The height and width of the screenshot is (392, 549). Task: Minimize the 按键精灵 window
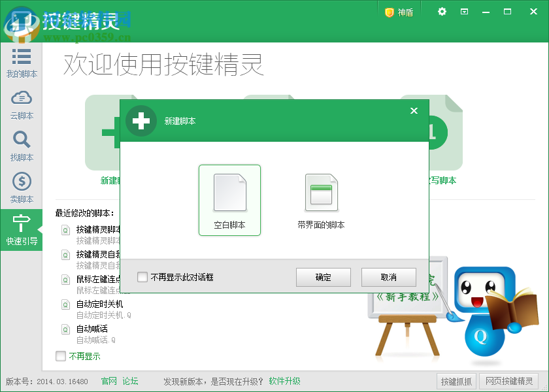[x=486, y=12]
